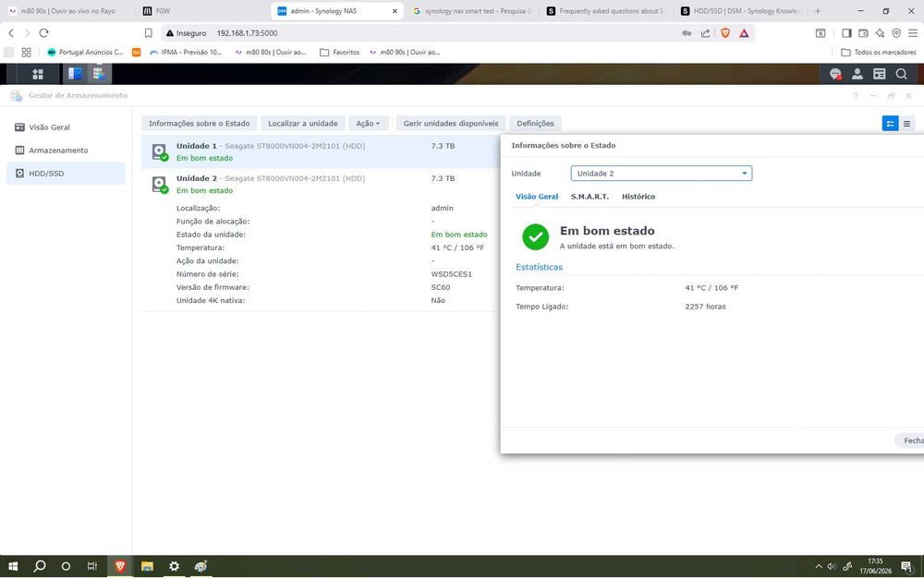The image size is (924, 579).
Task: Open the m80 80s bookmark
Action: pos(271,52)
